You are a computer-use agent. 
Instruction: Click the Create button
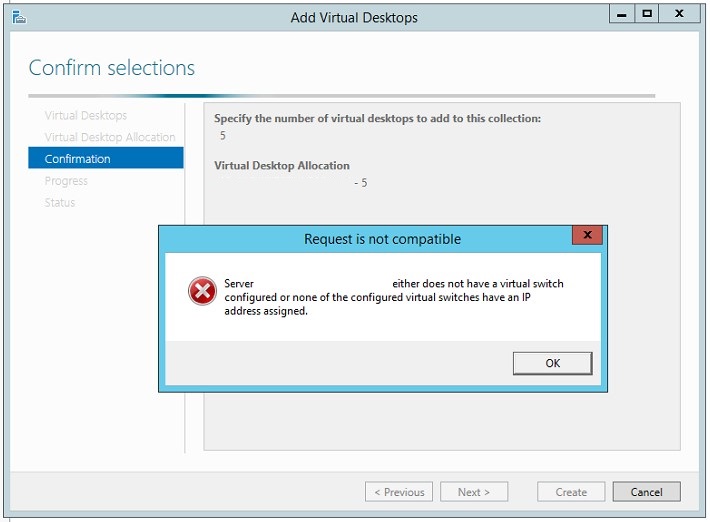tap(571, 492)
